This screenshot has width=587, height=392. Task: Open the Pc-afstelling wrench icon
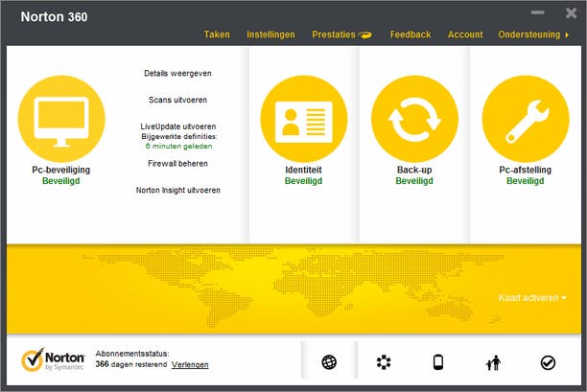[x=526, y=119]
